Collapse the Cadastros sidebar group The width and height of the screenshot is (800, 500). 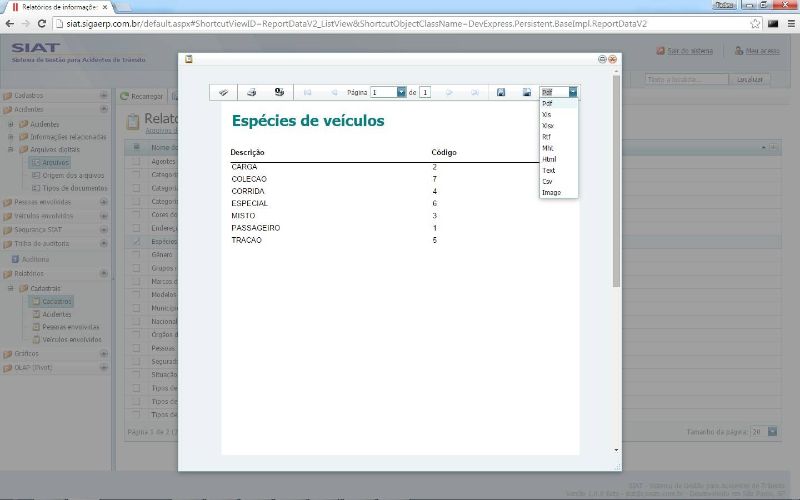pyautogui.click(x=104, y=95)
